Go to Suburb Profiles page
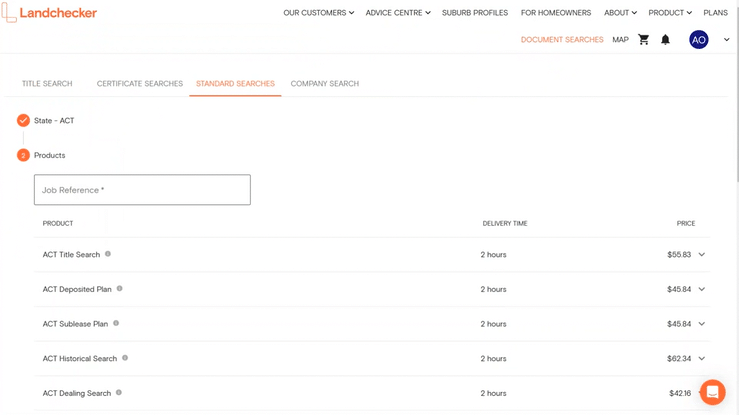This screenshot has width=739, height=415. (475, 13)
